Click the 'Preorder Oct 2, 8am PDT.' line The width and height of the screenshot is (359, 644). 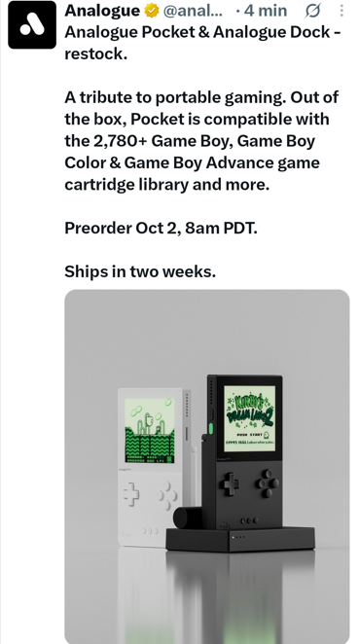[162, 228]
